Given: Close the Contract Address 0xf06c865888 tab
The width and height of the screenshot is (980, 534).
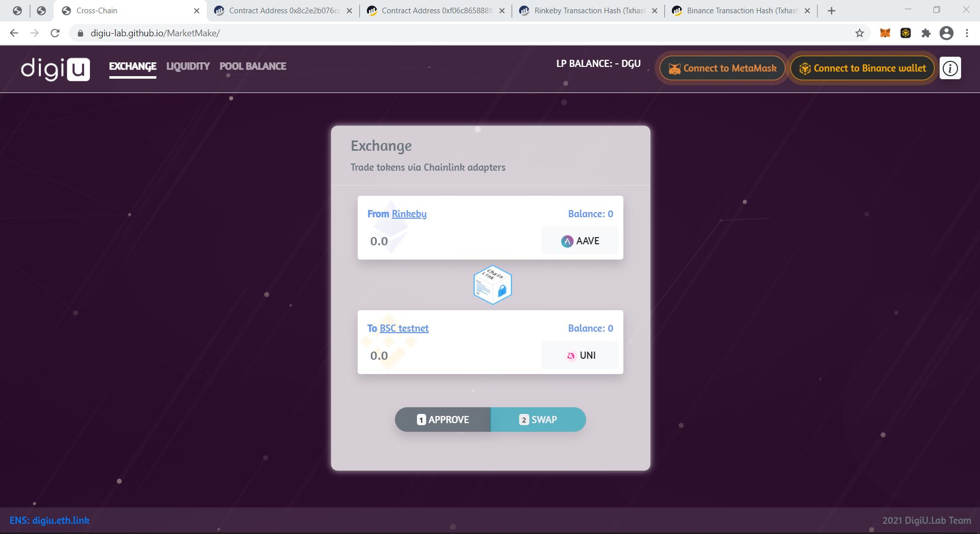Looking at the screenshot, I should pos(502,11).
